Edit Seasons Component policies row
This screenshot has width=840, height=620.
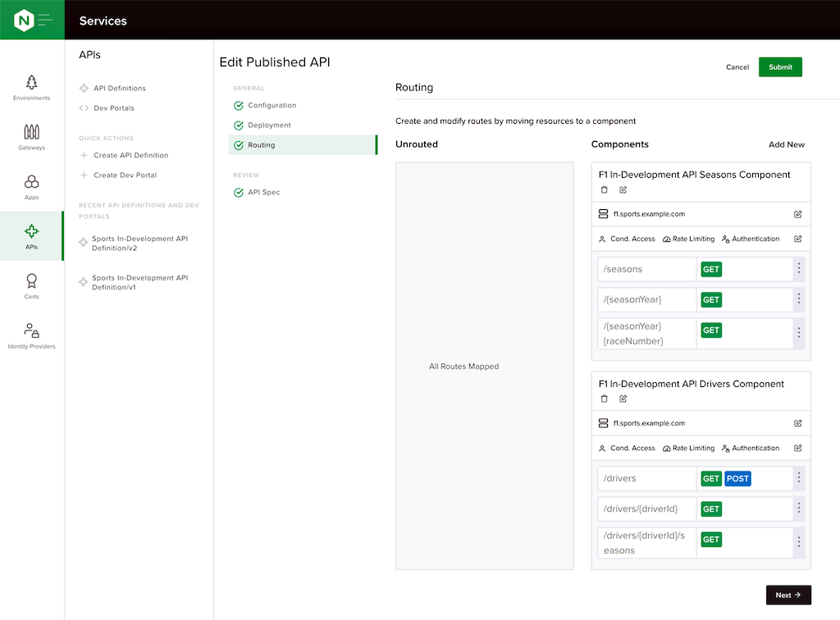(x=797, y=239)
